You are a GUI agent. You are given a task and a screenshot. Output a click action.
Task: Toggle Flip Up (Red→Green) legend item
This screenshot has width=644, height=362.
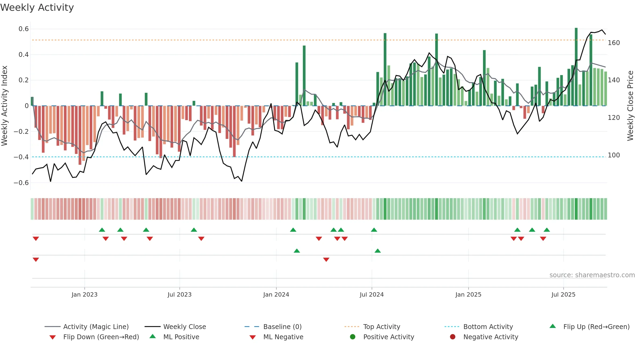(590, 327)
